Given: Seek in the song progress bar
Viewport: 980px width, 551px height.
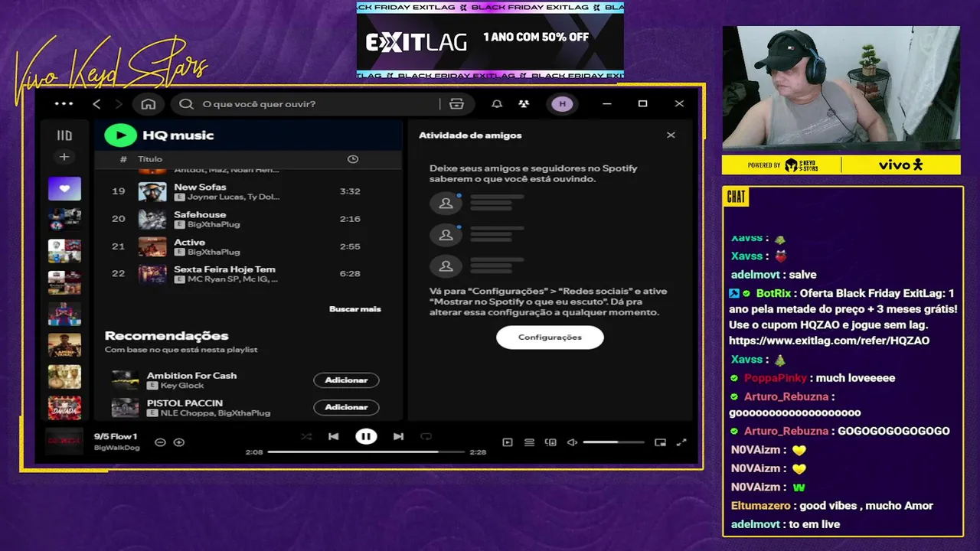Looking at the screenshot, I should pyautogui.click(x=366, y=452).
